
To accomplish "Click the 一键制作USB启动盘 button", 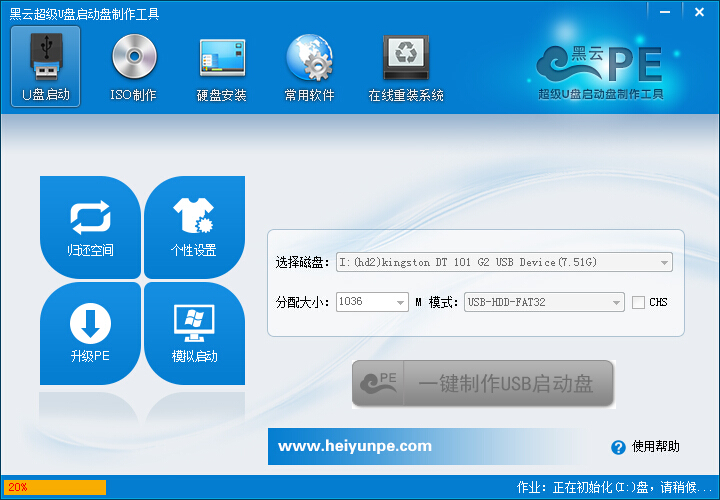I will pyautogui.click(x=483, y=383).
